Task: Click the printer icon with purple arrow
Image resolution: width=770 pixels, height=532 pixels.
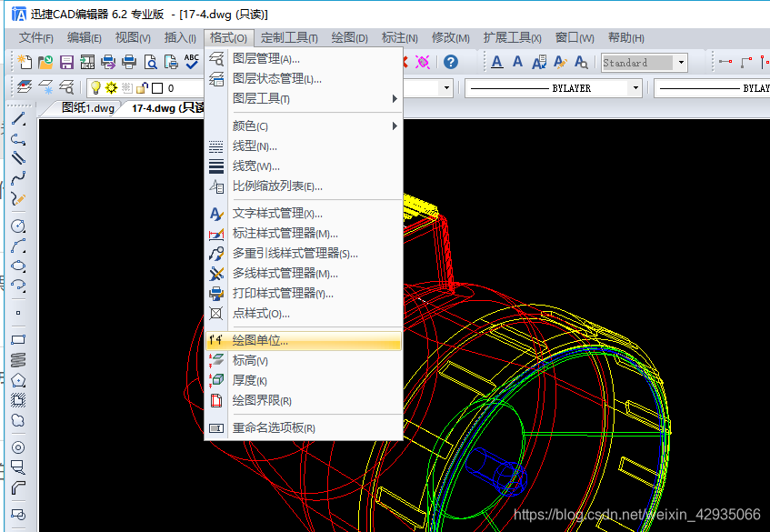Action: [108, 62]
